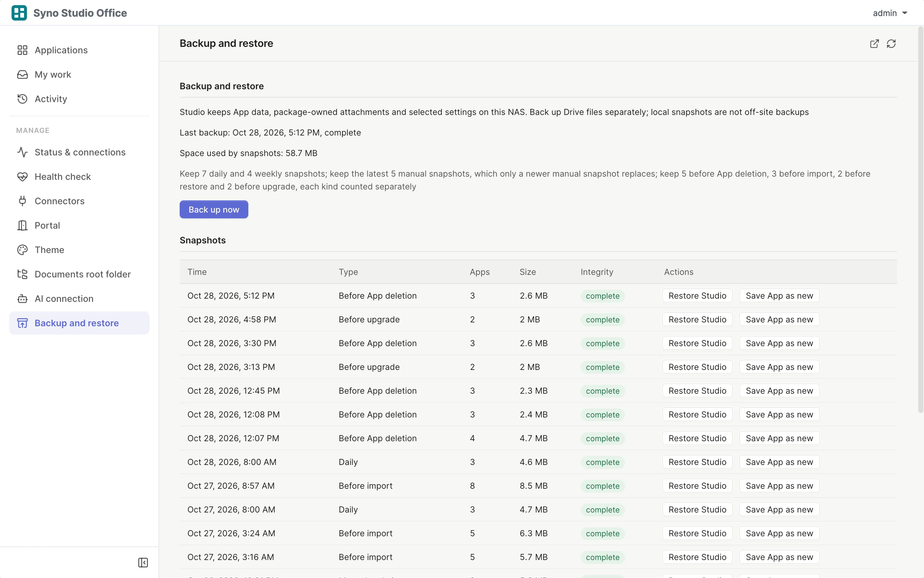Restore Studio from Oct 28 8:00 AM Daily snapshot
The image size is (924, 578).
point(697,462)
